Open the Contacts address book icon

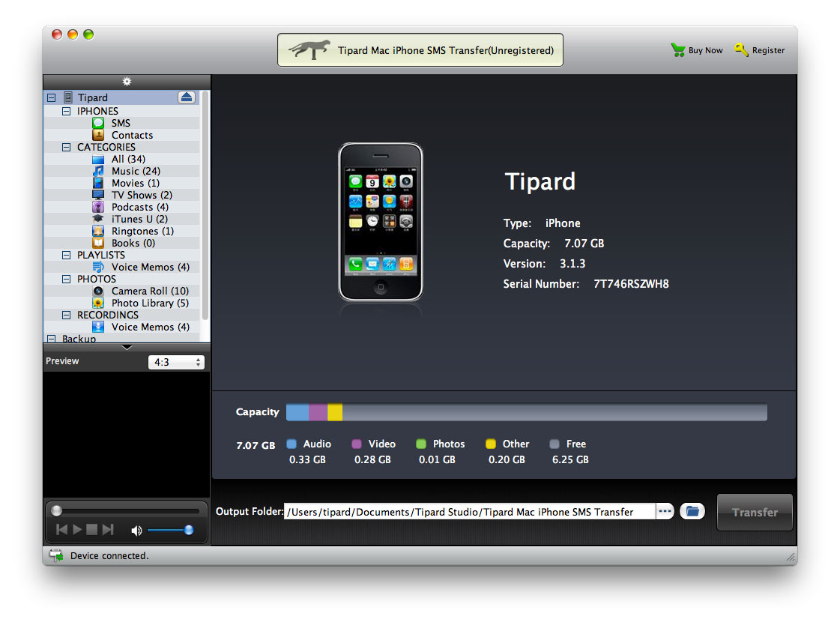point(98,135)
